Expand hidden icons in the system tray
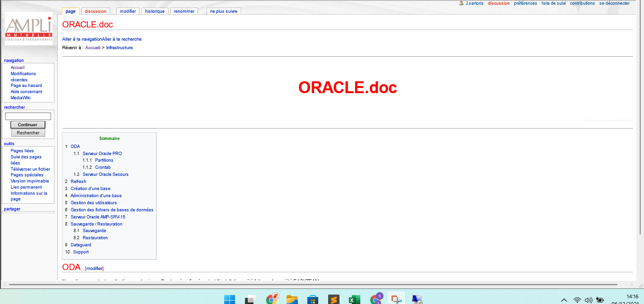 [x=564, y=299]
